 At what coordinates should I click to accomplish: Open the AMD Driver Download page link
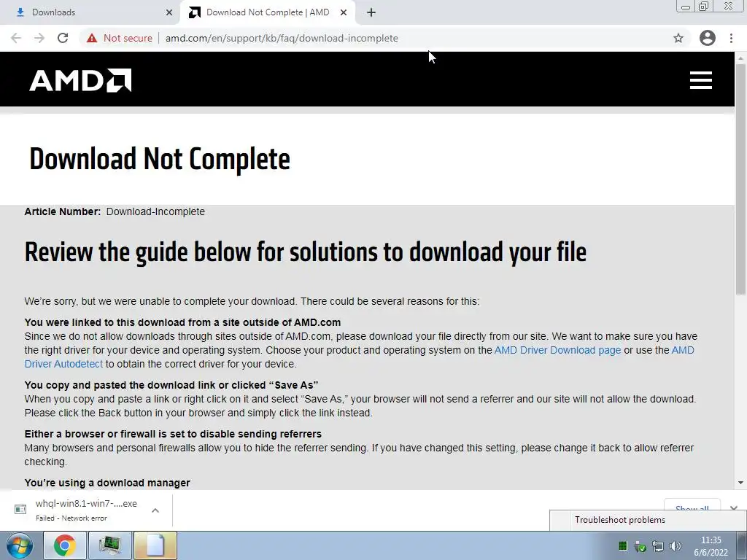coord(557,350)
